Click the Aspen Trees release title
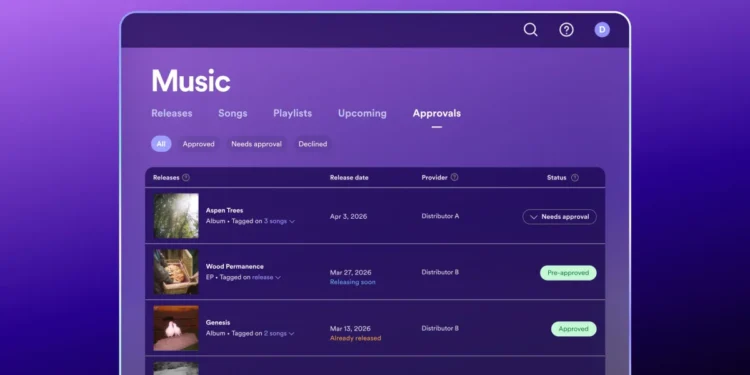750x375 pixels. click(224, 210)
